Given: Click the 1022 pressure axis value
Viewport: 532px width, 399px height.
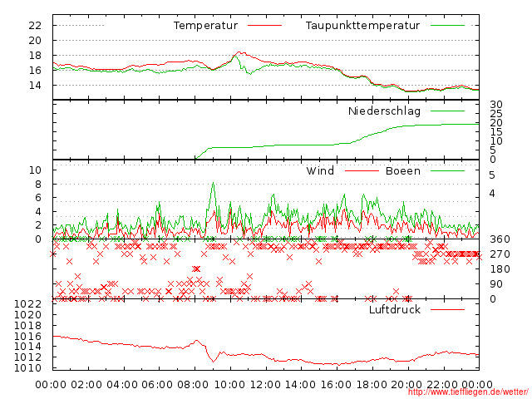Looking at the screenshot, I should [x=27, y=303].
